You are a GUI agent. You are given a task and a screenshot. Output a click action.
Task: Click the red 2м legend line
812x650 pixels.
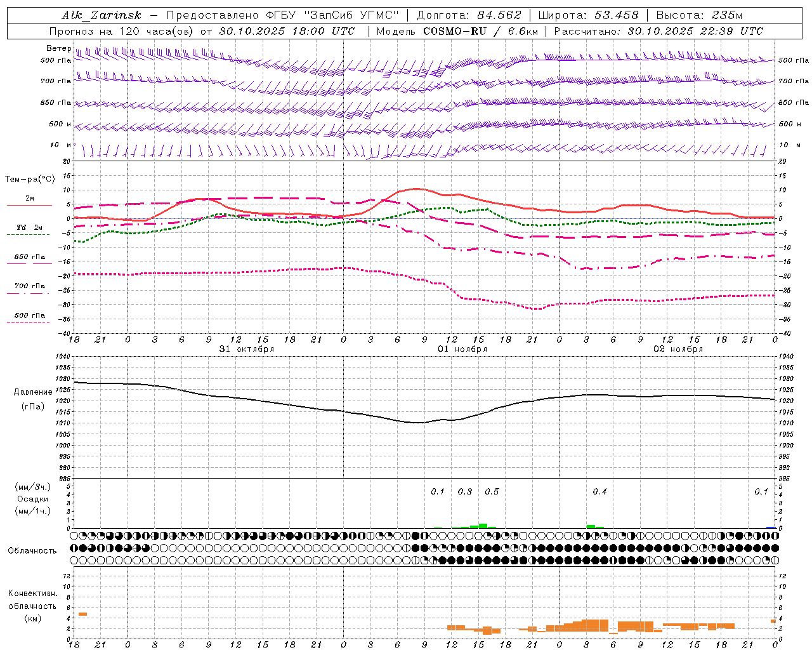(30, 206)
